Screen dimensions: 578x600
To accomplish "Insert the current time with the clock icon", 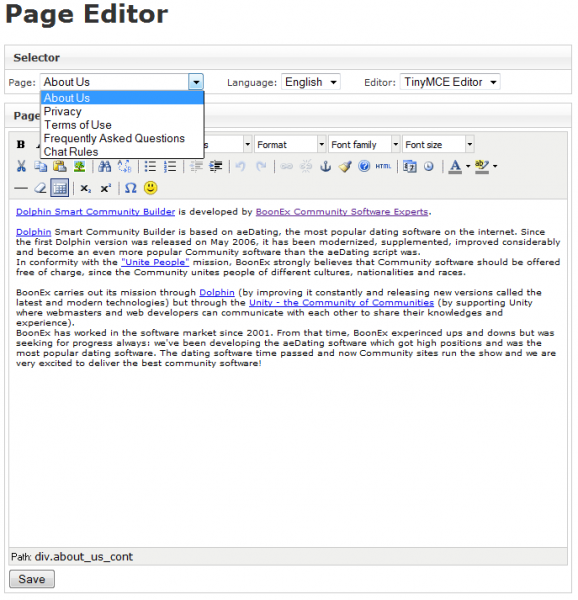I will (x=429, y=166).
